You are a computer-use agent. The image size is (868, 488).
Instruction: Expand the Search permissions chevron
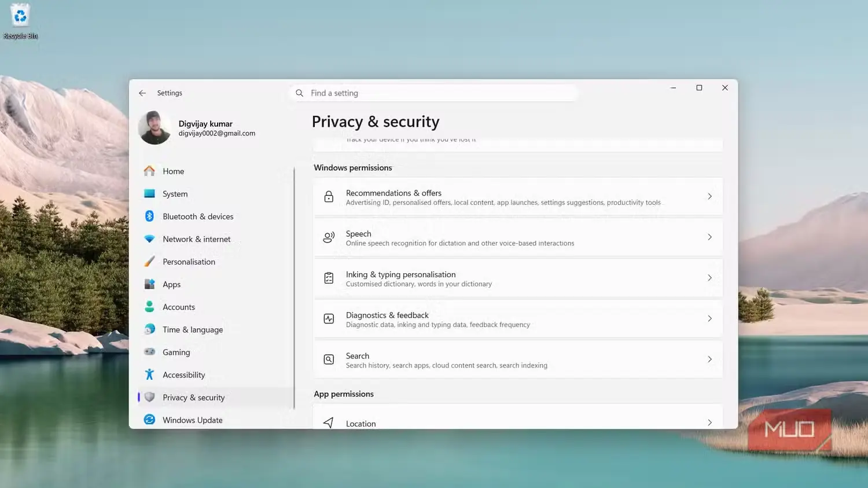(709, 359)
